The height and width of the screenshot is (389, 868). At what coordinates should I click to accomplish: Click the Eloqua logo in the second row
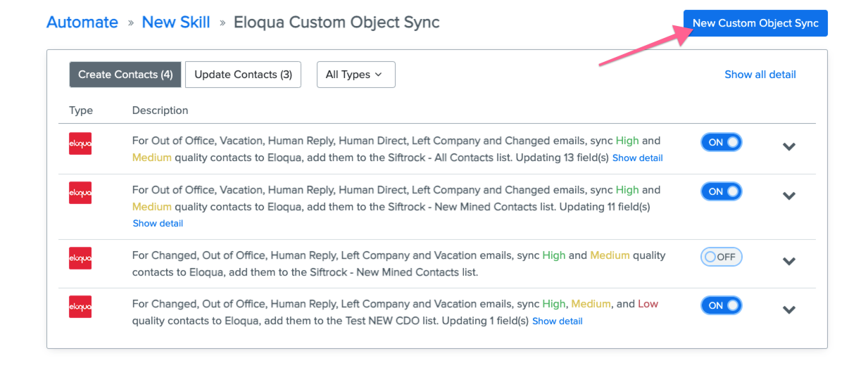click(80, 193)
